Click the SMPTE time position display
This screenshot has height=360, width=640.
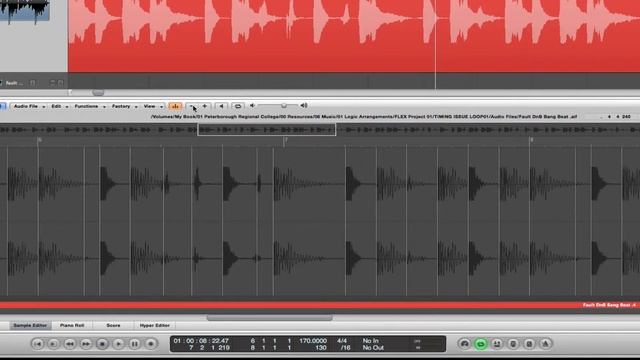(x=201, y=340)
